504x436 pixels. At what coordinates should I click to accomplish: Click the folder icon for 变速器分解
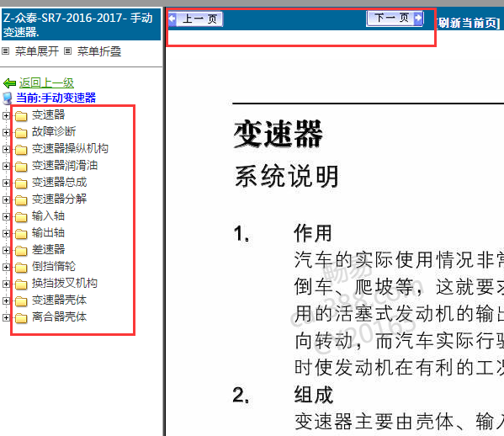21,200
